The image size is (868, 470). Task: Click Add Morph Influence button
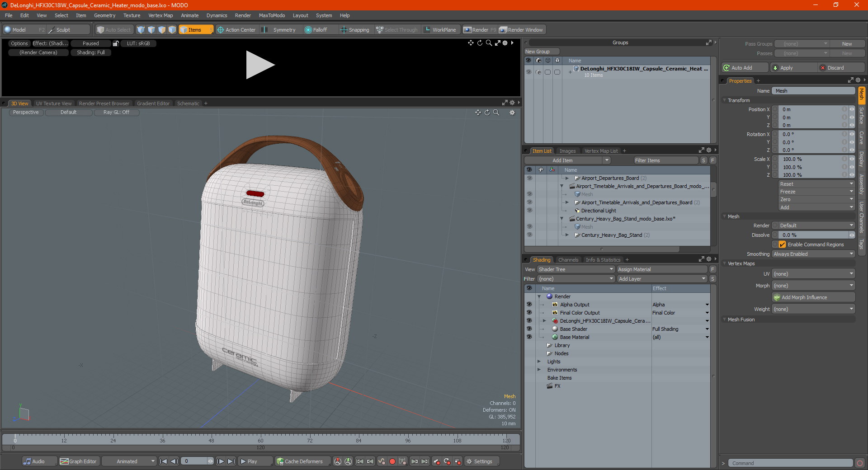point(813,297)
